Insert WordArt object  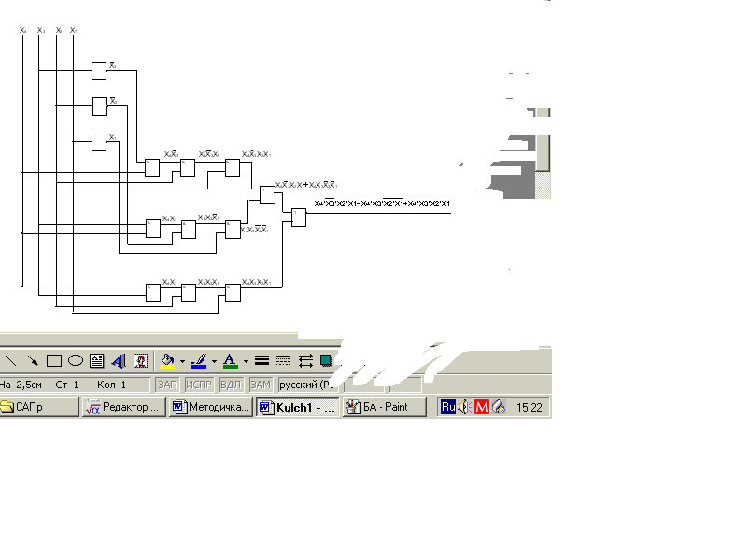coord(119,361)
